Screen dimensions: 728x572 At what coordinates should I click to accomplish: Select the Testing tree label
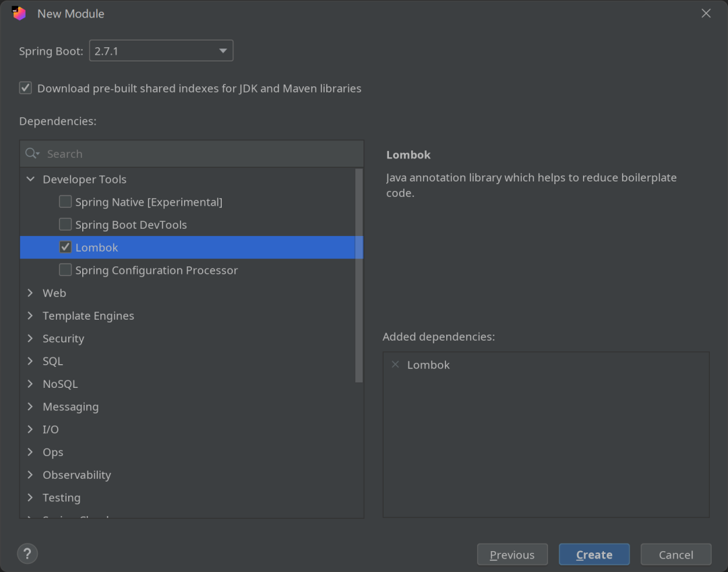(61, 498)
